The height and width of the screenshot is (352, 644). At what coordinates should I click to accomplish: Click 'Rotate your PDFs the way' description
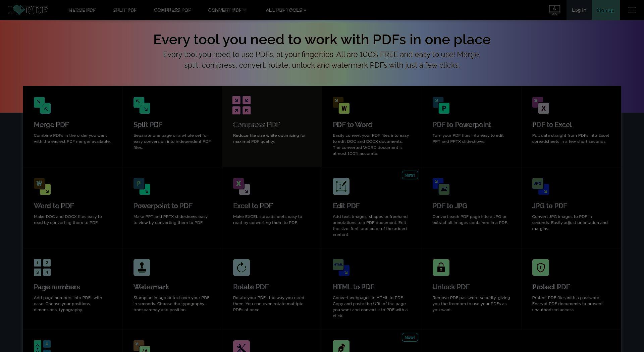[x=269, y=304]
